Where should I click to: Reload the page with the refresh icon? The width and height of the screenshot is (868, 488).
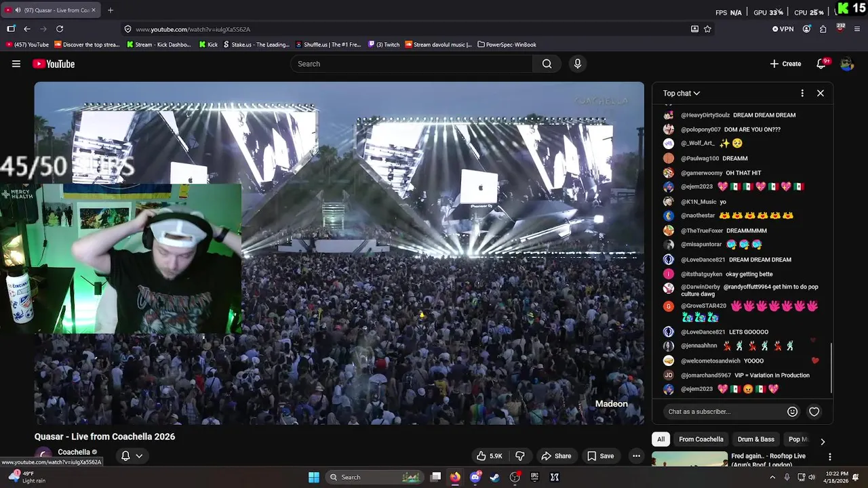coord(60,29)
